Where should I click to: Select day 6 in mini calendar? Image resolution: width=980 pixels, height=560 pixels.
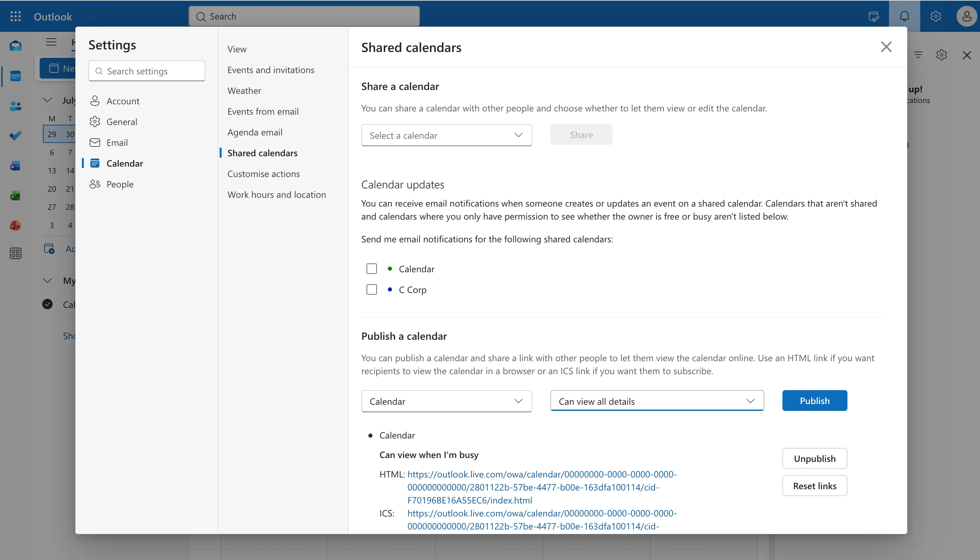(x=52, y=152)
